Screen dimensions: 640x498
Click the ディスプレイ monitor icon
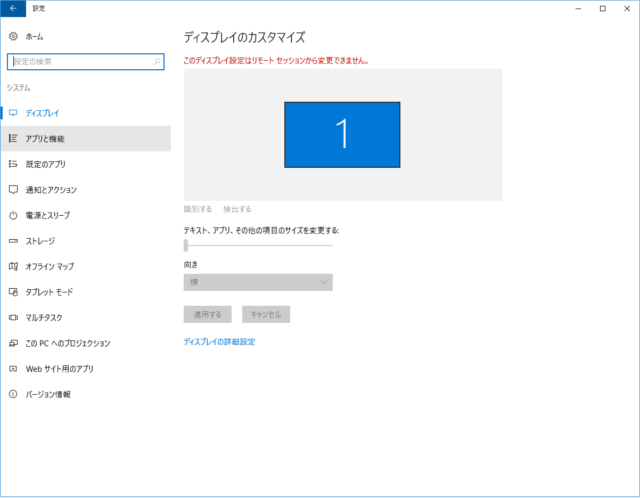(13, 113)
